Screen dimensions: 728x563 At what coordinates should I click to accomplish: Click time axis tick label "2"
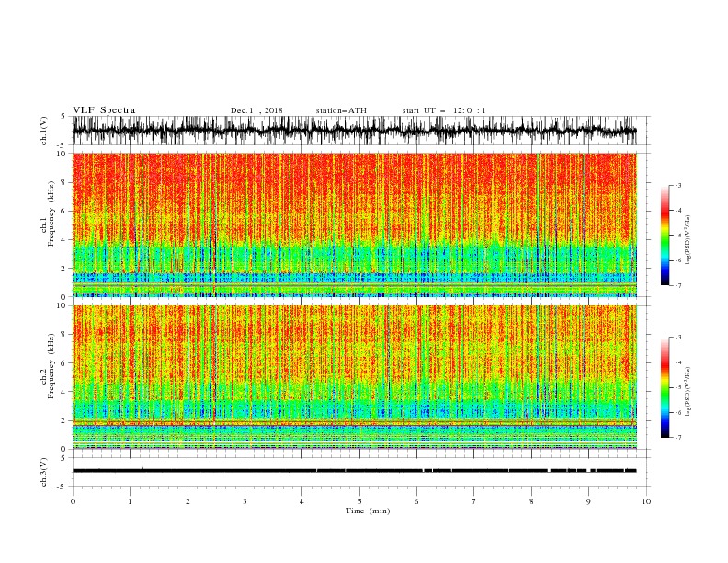tap(188, 501)
